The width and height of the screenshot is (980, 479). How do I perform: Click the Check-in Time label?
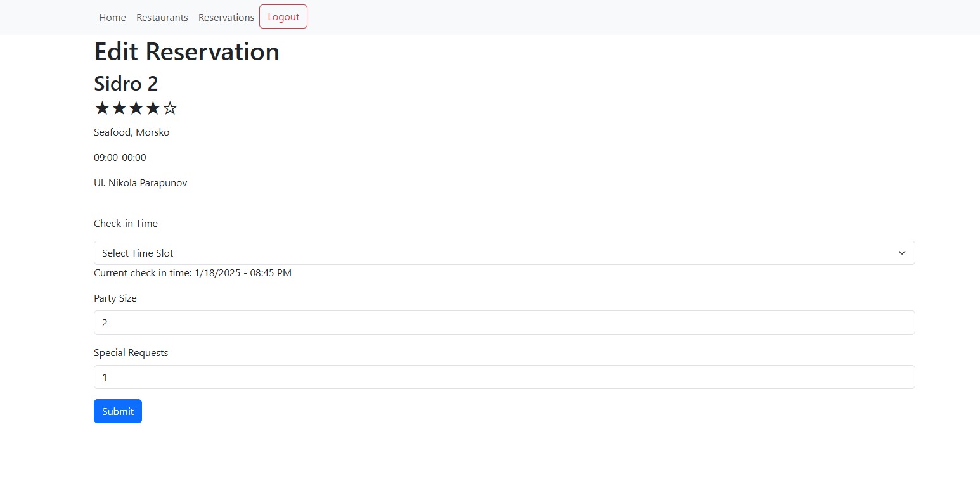click(126, 224)
